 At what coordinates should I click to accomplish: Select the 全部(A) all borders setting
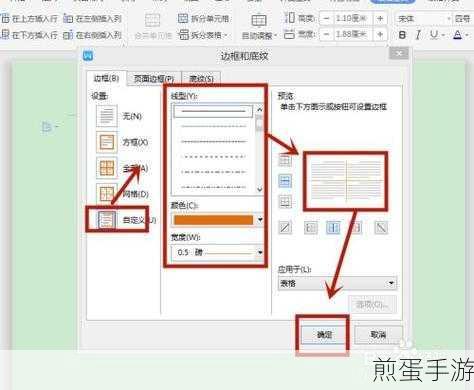pos(122,168)
